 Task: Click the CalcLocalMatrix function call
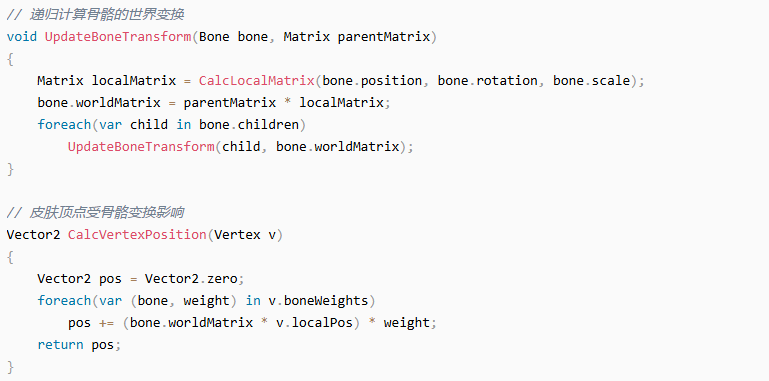pos(256,80)
